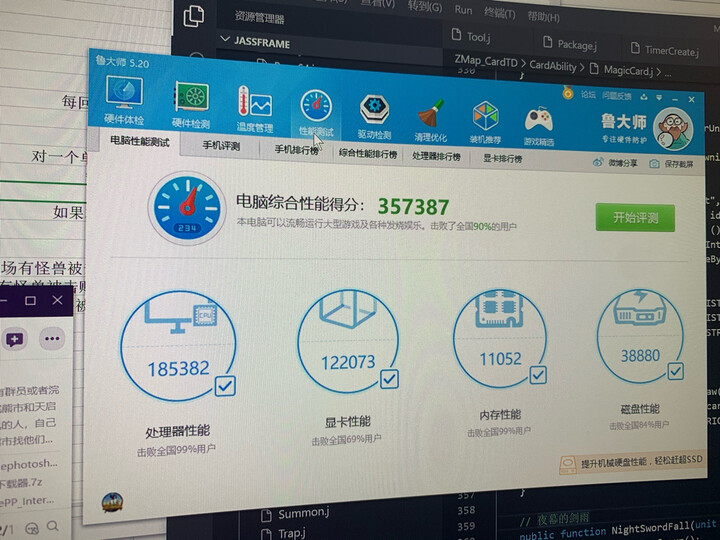Screen dimensions: 720x540
Task: Open the Run menu in VS Code
Action: click(463, 10)
